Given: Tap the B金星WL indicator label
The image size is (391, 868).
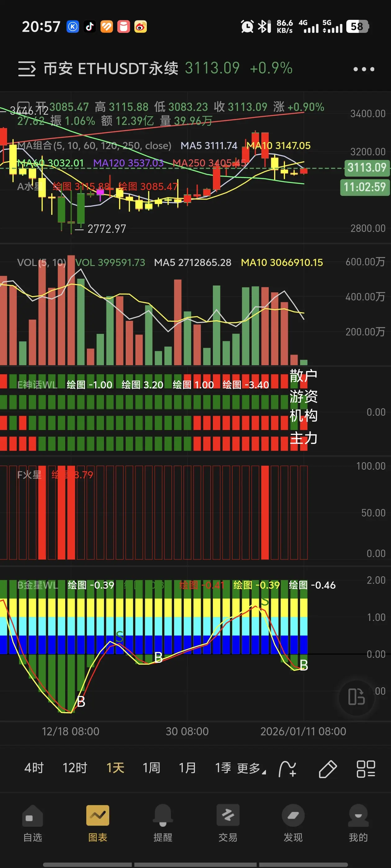Looking at the screenshot, I should (38, 585).
